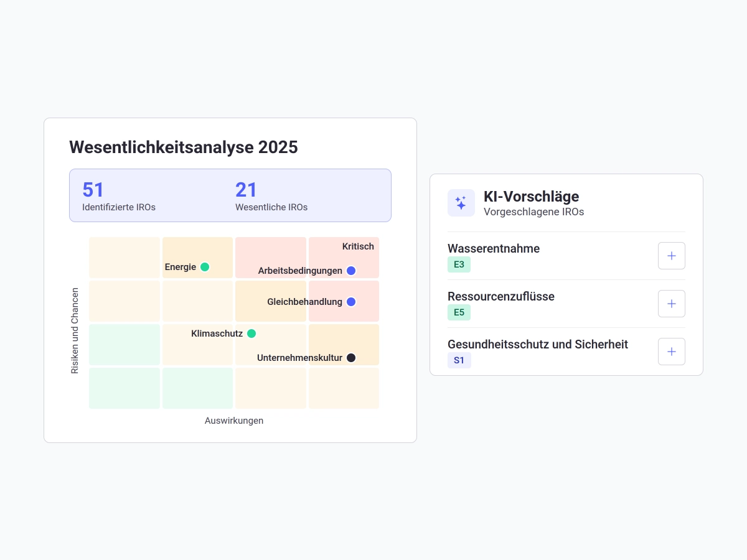
Task: Click the Energie label in matrix
Action: pyautogui.click(x=181, y=267)
